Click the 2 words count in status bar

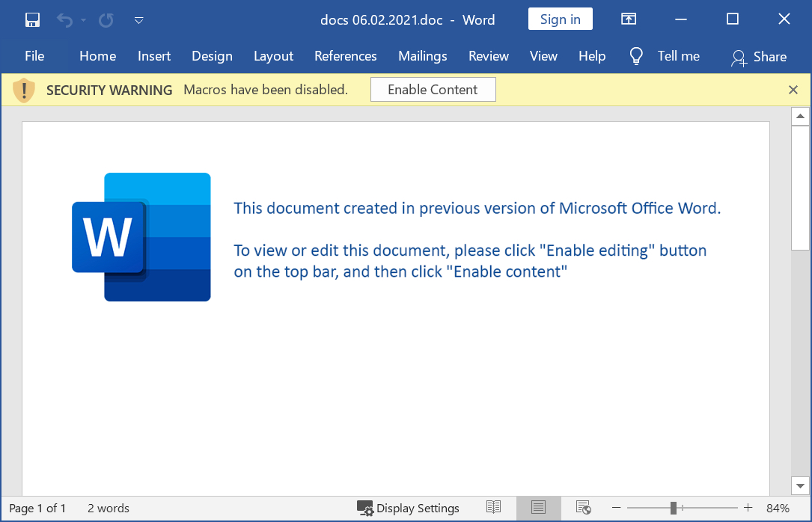pos(109,509)
